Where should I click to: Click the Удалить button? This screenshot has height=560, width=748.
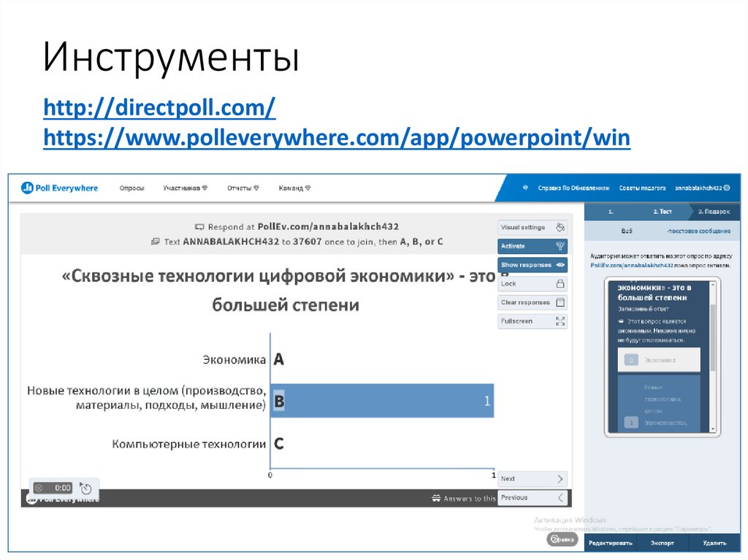point(714,542)
